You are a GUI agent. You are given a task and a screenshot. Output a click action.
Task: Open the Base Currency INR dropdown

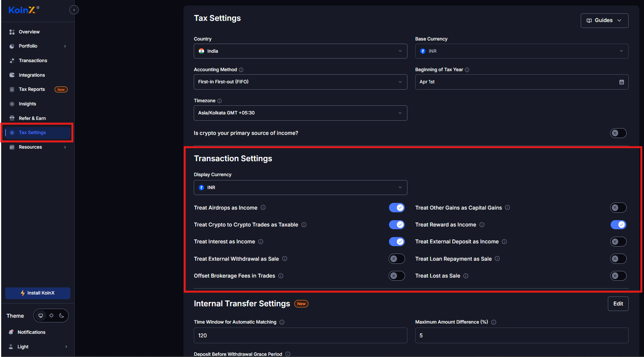[522, 51]
